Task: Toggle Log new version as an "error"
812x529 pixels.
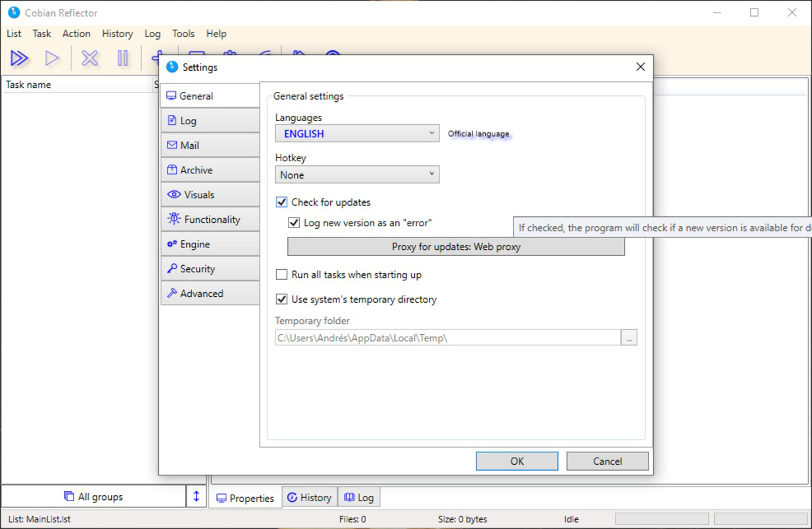Action: coord(294,223)
